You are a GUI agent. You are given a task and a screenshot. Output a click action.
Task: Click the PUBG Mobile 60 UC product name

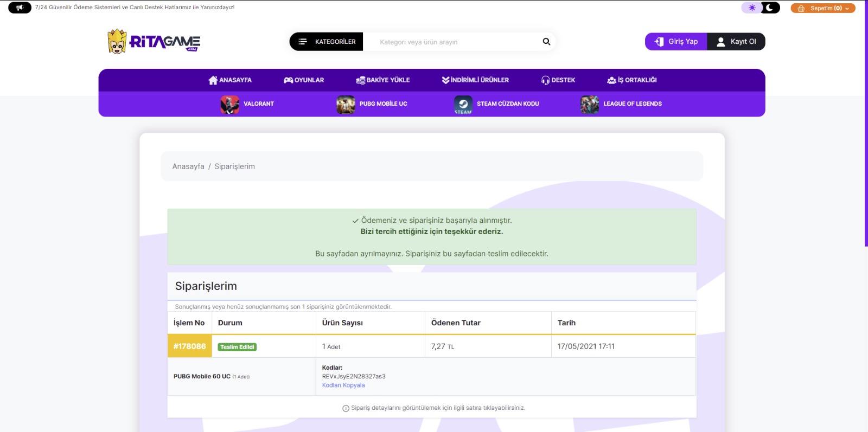202,376
